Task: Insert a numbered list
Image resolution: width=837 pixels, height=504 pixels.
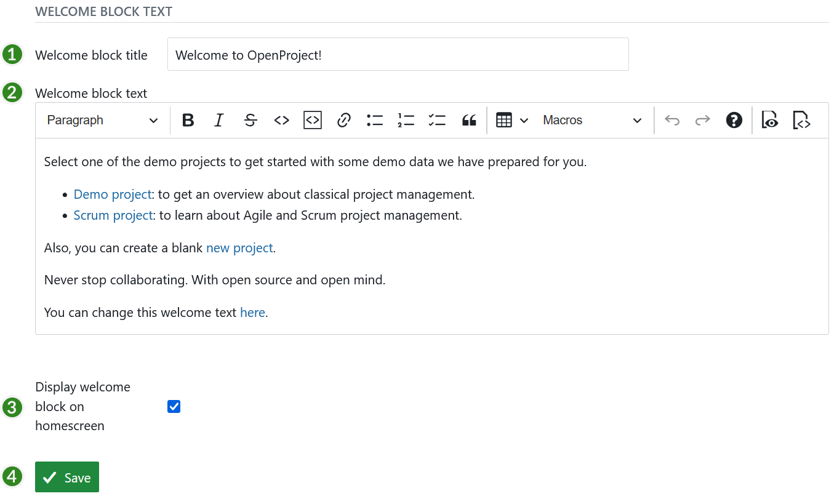Action: pos(406,120)
